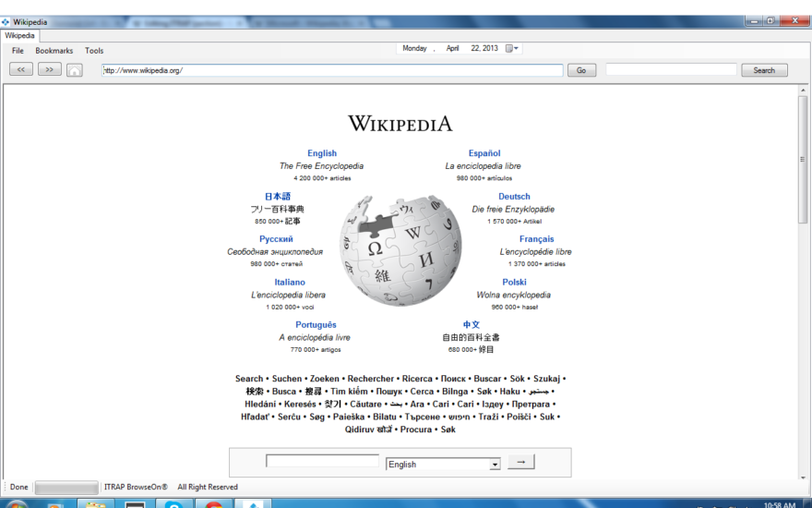This screenshot has width=812, height=508.
Task: Submit search with the arrow button
Action: [x=521, y=462]
